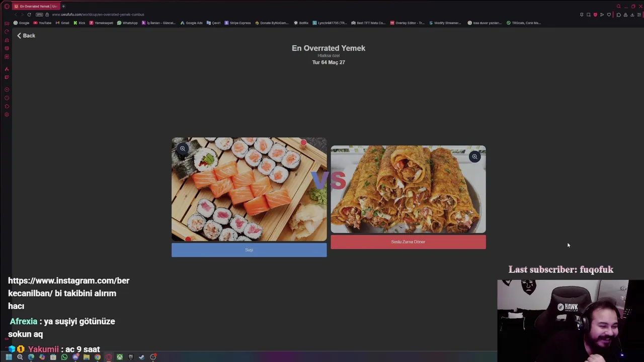Open Opera tab search magnifier
Screen dimensions: 644x362
[x=619, y=6]
